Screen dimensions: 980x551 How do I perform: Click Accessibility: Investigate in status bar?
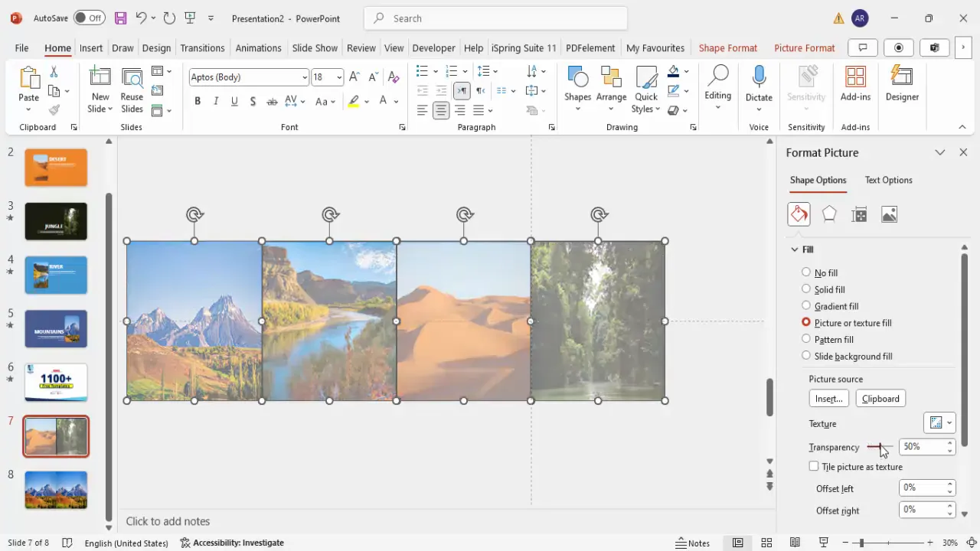(232, 543)
